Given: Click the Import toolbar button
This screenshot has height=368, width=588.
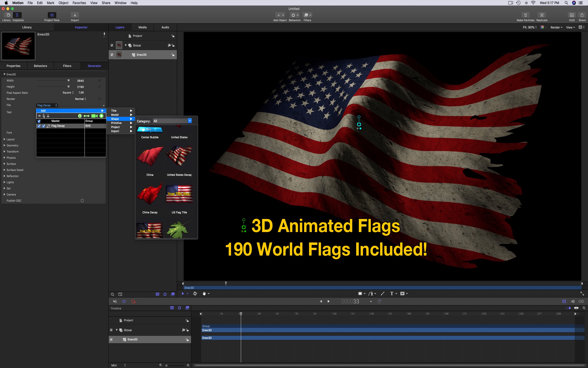Looking at the screenshot, I should pos(75,15).
